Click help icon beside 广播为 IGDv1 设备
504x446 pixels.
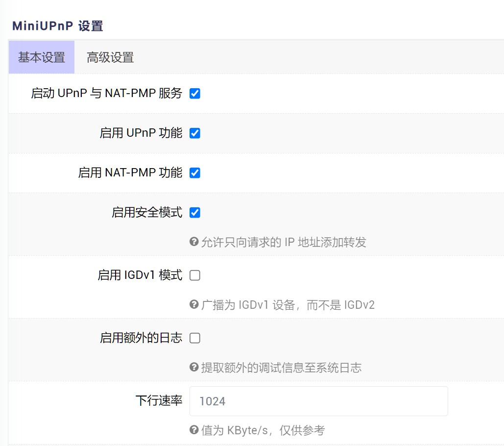pos(194,304)
